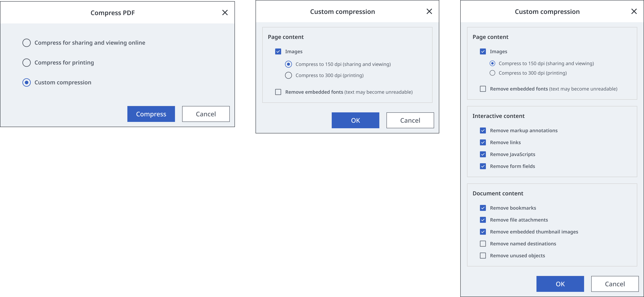Click the Document content section heading
Screen dimensions: 644x297
pyautogui.click(x=498, y=193)
